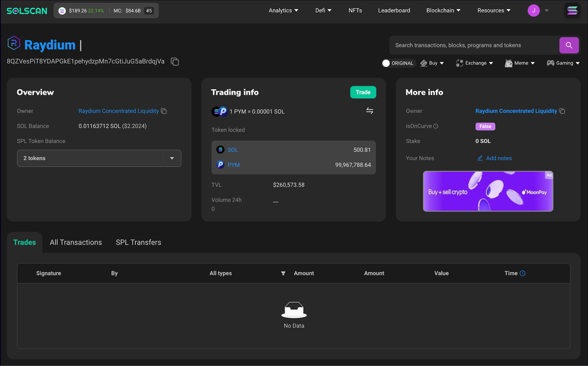This screenshot has height=366, width=588.
Task: Click the #5 market cap rank badge
Action: [x=149, y=11]
